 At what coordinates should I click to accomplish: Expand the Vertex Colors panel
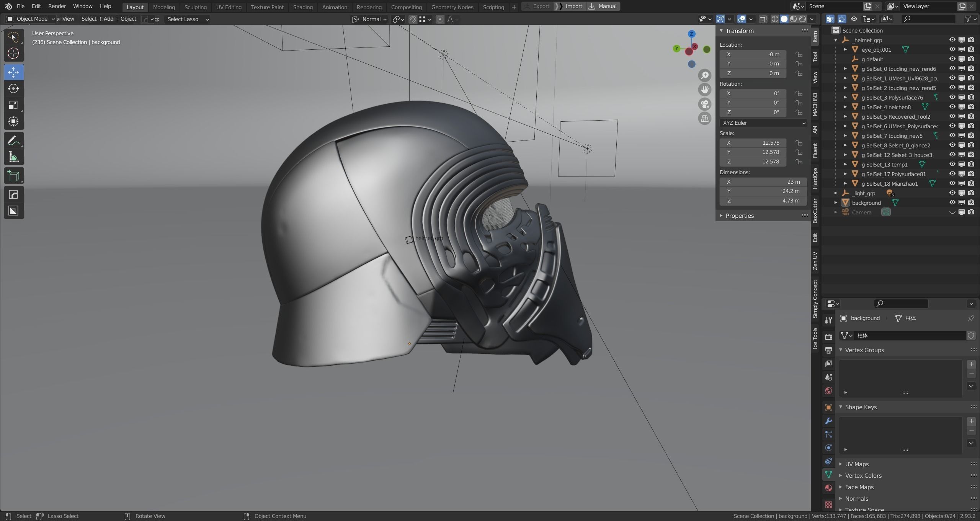tap(863, 475)
